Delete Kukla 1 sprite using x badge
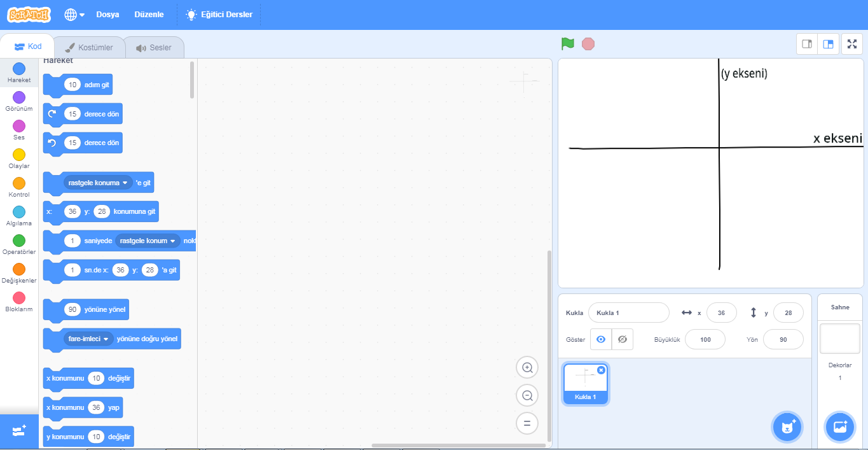This screenshot has height=450, width=868. click(x=601, y=370)
